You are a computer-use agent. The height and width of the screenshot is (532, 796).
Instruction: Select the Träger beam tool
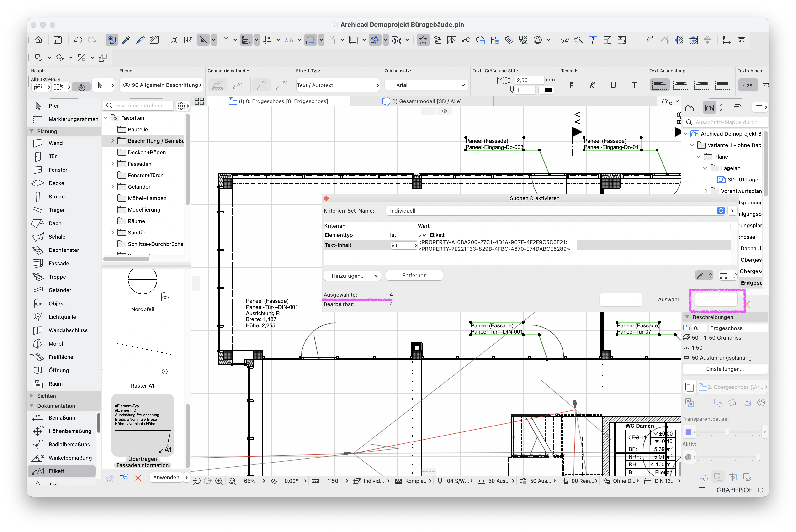56,210
